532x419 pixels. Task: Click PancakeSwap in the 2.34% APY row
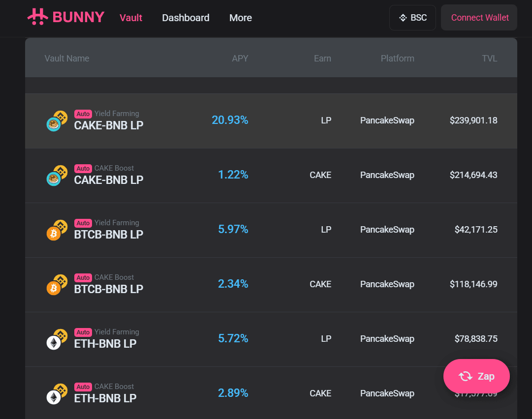[387, 284]
